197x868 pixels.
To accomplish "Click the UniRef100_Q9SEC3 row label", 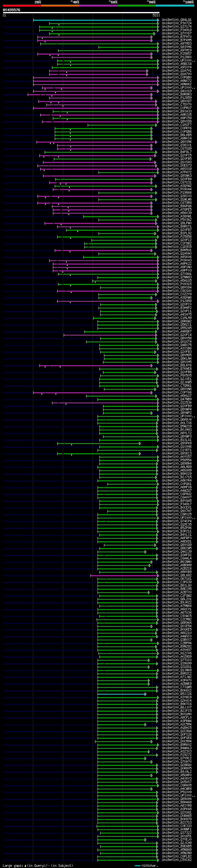I will 177,453.
